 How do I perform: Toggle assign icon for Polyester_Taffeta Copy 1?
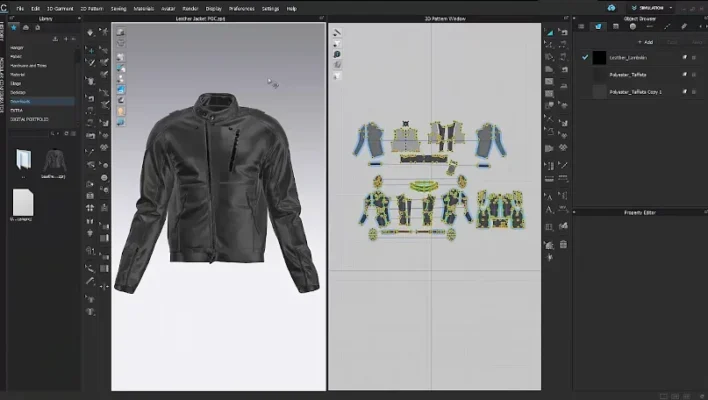[684, 90]
